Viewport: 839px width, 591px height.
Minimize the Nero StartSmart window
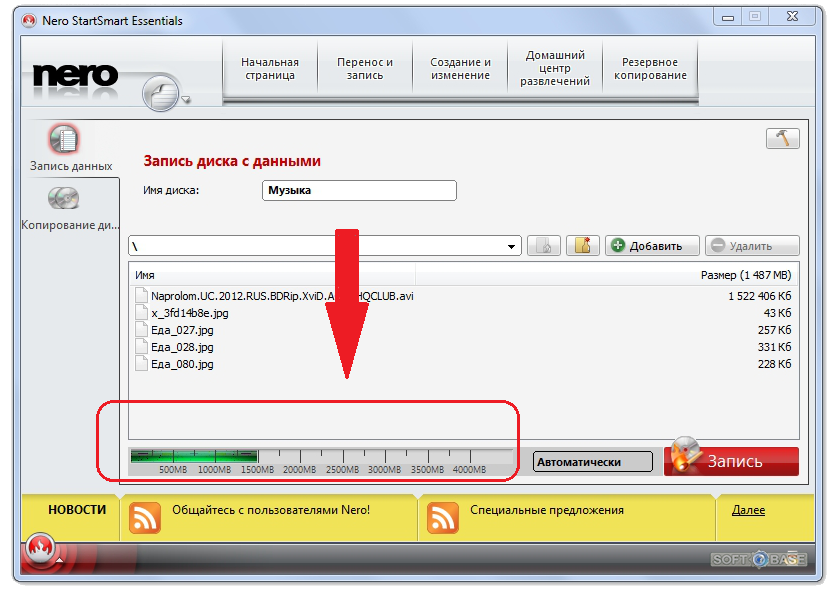[x=728, y=17]
